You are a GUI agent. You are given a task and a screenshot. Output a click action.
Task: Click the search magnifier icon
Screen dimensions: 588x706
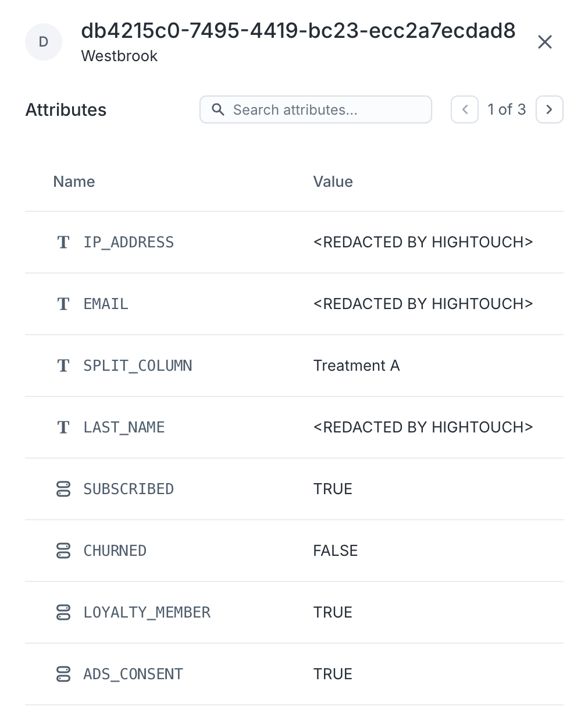coord(218,109)
